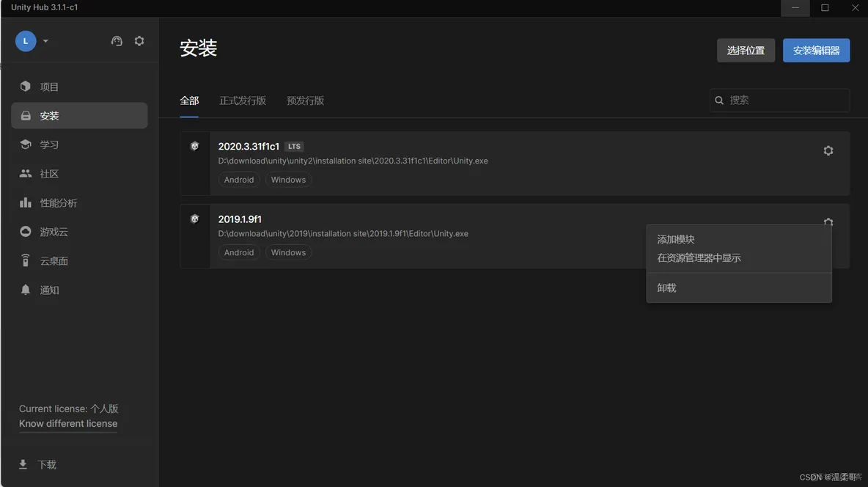This screenshot has width=868, height=487.
Task: Click Windows tag under 2020.3.31f1c1
Action: (x=288, y=180)
